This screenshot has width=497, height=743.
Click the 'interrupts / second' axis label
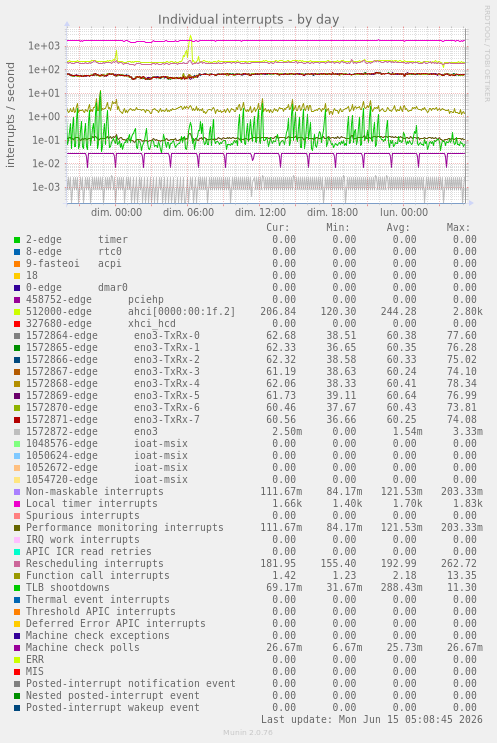tap(10, 115)
